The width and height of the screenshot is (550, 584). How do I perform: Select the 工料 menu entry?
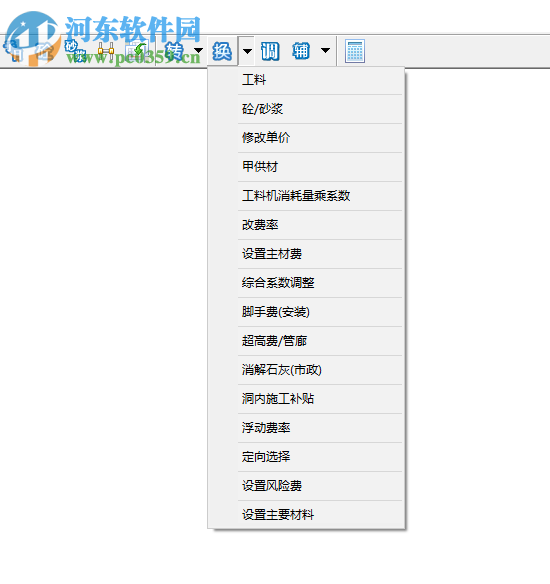click(306, 80)
